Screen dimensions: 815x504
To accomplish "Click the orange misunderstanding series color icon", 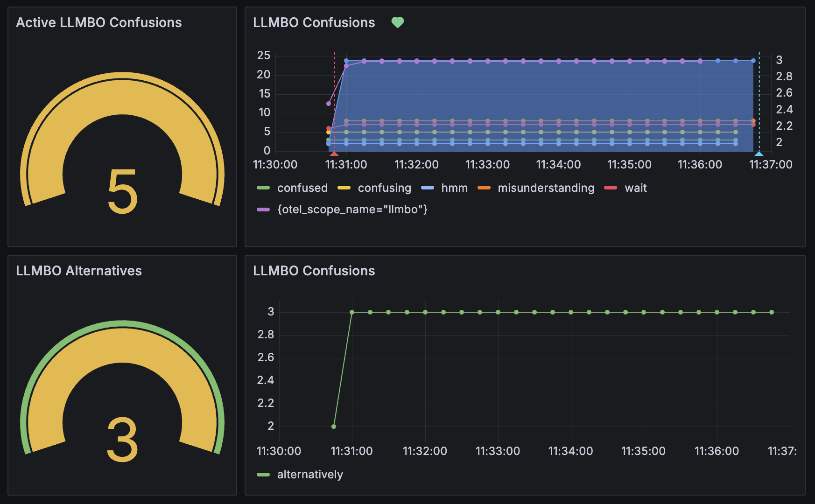I will [x=484, y=188].
